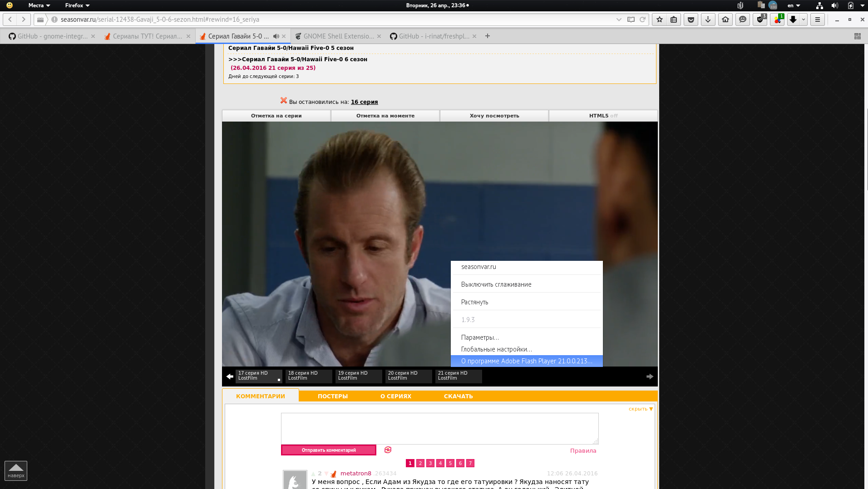Bookmark this page with the star icon
The width and height of the screenshot is (868, 489).
[x=660, y=20]
